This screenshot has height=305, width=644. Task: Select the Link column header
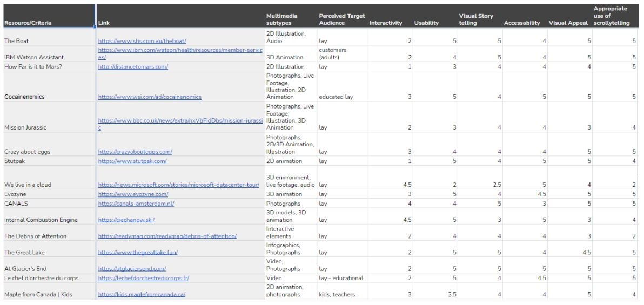click(x=180, y=16)
